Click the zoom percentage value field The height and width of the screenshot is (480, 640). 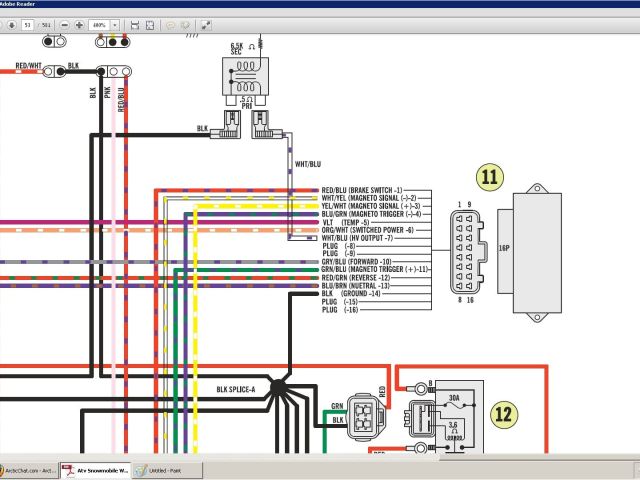[x=100, y=23]
